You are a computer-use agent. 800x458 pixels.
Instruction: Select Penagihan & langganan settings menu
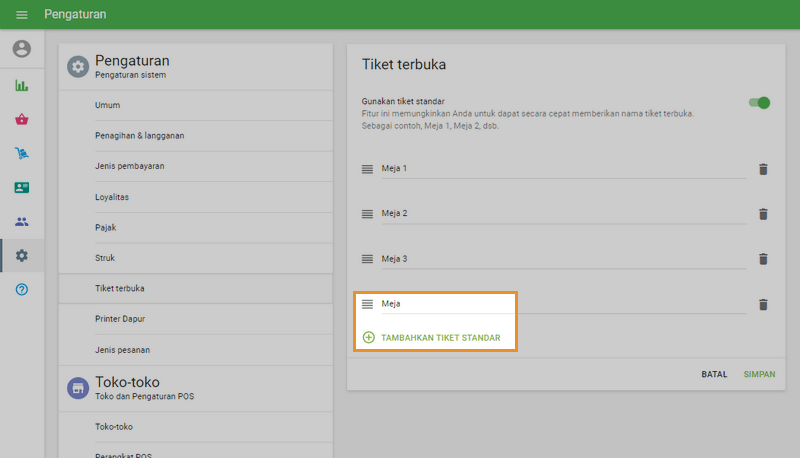pyautogui.click(x=139, y=135)
